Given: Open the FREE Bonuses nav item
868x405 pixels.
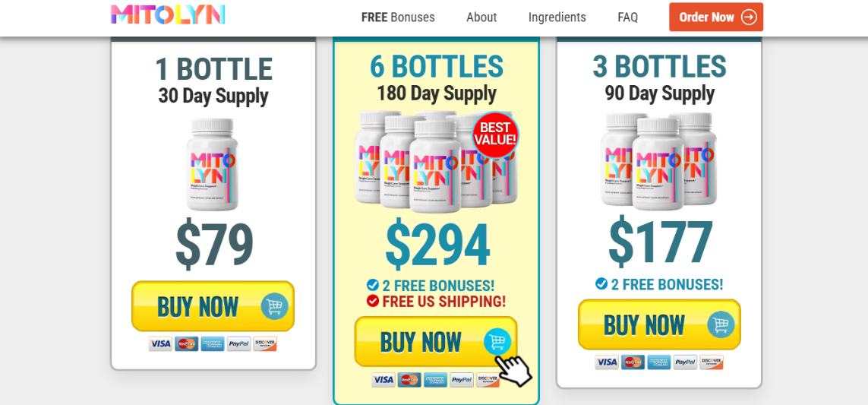Looking at the screenshot, I should pos(398,17).
